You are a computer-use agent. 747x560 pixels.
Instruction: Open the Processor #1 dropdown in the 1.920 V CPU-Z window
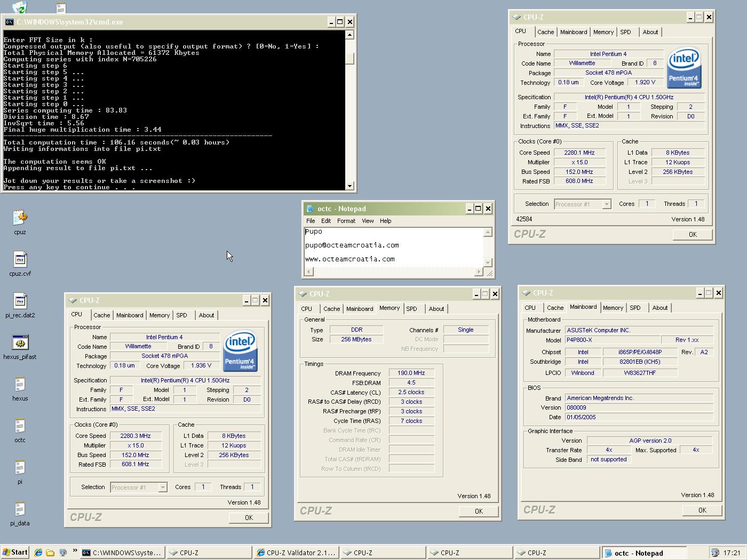606,204
